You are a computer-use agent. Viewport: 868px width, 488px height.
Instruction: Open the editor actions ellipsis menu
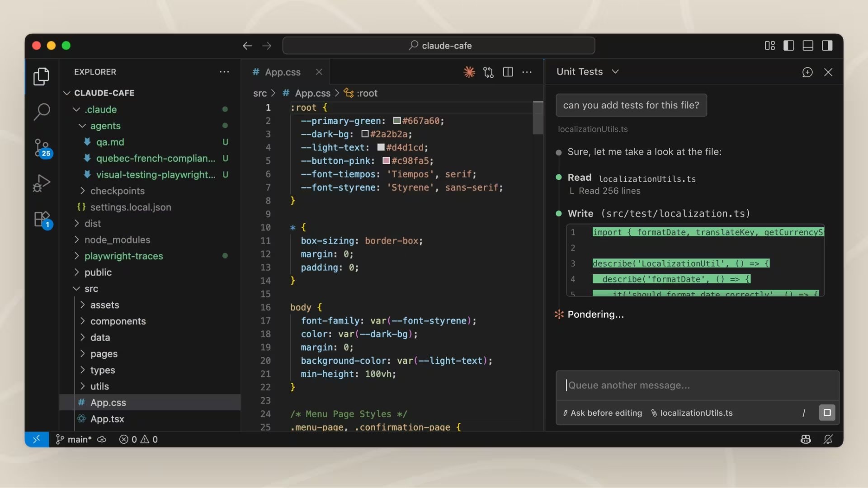tap(527, 72)
